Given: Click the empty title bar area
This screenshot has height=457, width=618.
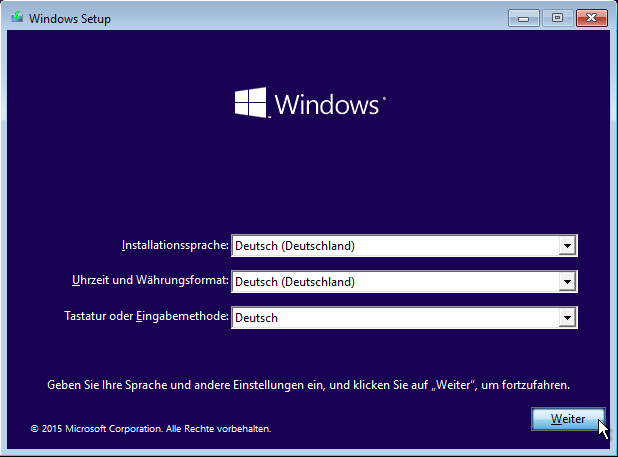Looking at the screenshot, I should click(x=300, y=18).
